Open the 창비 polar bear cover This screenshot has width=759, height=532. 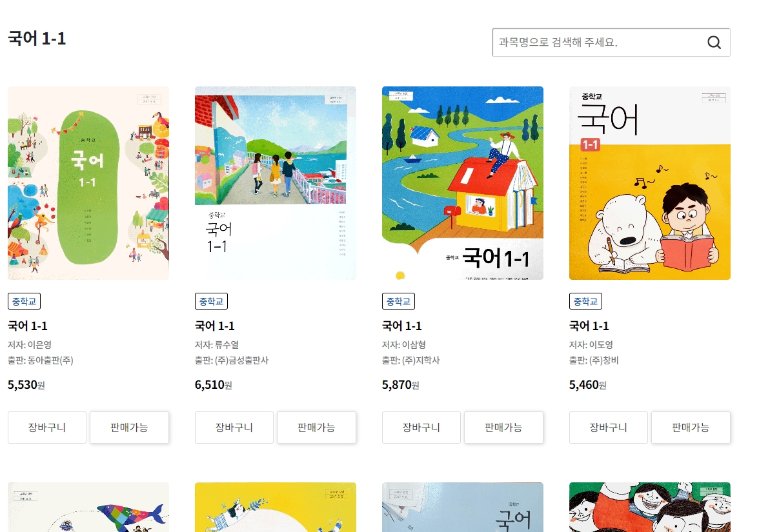coord(649,183)
